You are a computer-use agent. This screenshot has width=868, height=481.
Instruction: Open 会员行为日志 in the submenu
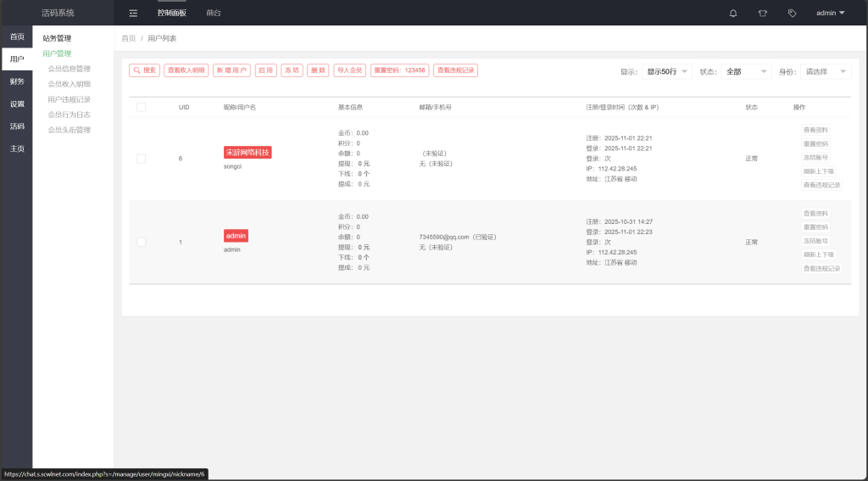69,115
